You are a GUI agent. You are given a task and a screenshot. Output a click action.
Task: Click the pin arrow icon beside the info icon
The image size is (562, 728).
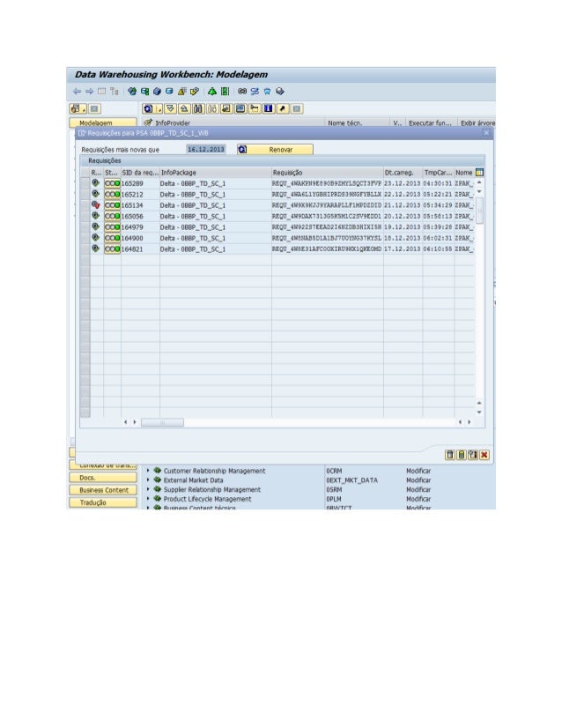click(283, 108)
